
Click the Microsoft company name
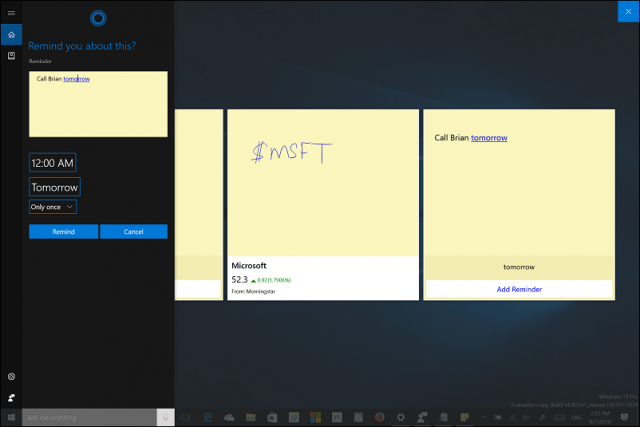[x=249, y=266]
